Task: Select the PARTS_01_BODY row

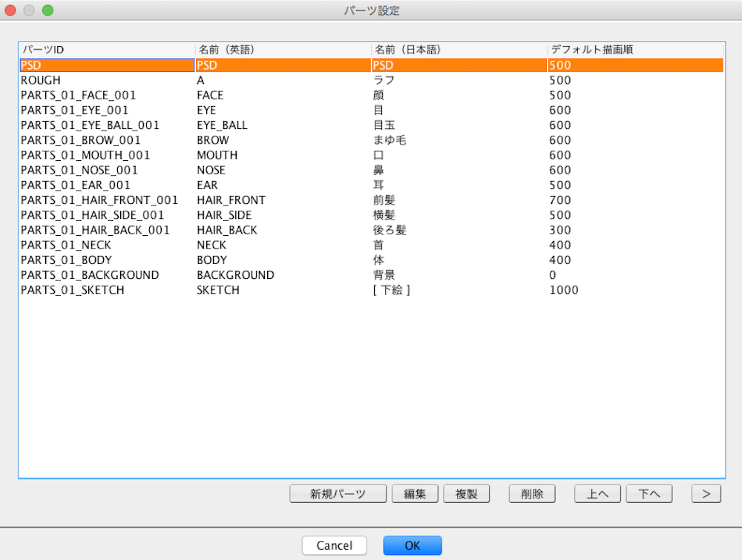Action: (x=372, y=260)
